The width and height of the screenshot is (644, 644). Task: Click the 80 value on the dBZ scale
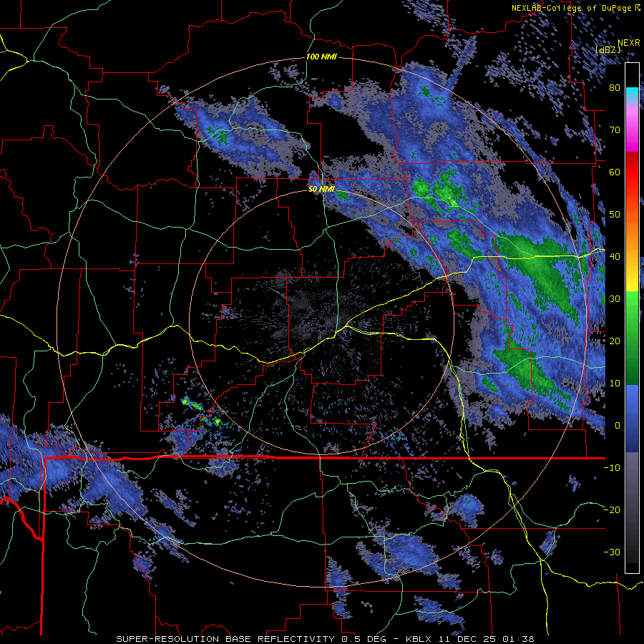(615, 88)
